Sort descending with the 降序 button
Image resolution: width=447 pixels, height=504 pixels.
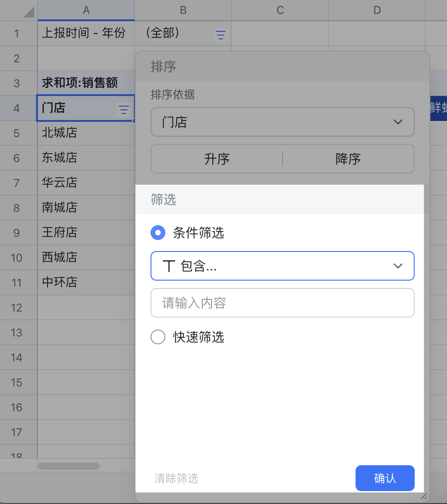click(x=348, y=159)
